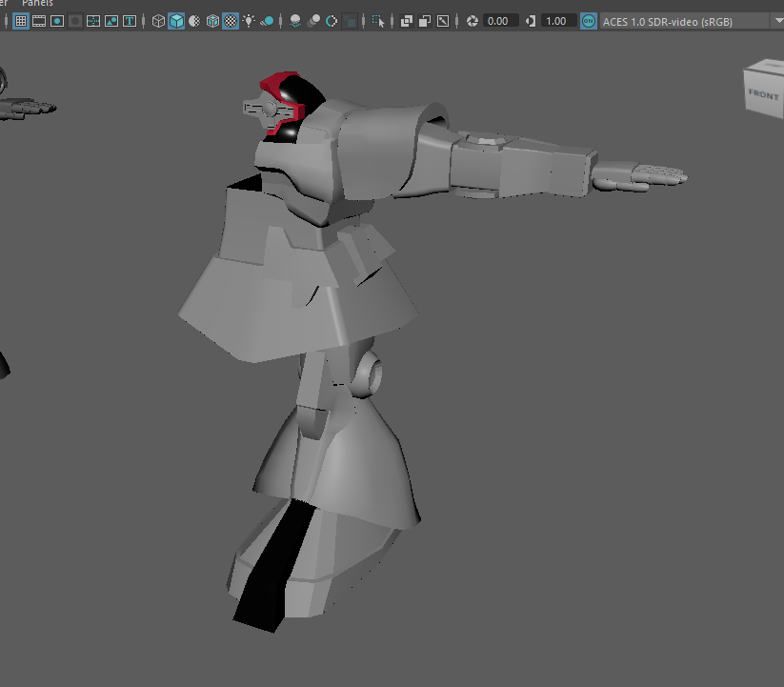Toggle the safe action overlay
Viewport: 784px width, 687px height.
tap(111, 21)
